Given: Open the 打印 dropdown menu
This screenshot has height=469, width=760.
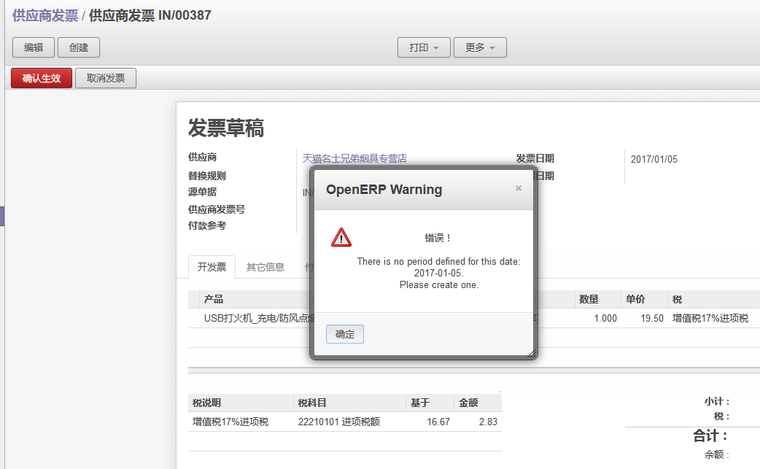Looking at the screenshot, I should tap(424, 48).
